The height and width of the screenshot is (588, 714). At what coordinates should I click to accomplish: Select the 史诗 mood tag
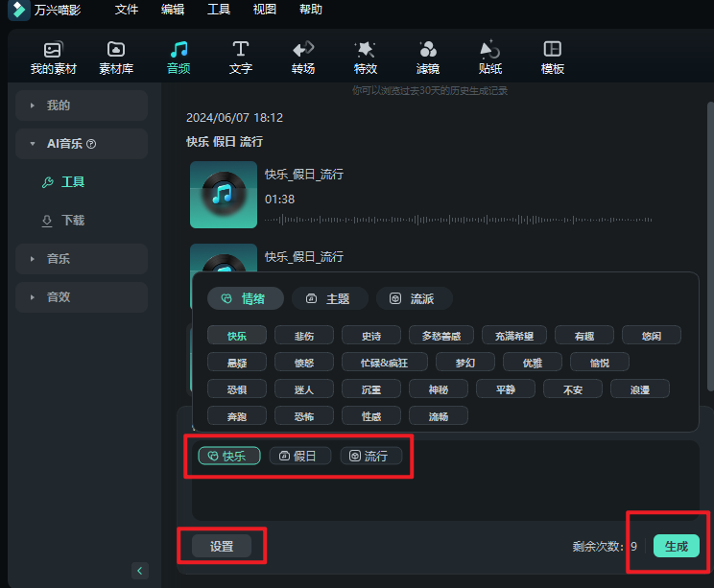tap(371, 336)
